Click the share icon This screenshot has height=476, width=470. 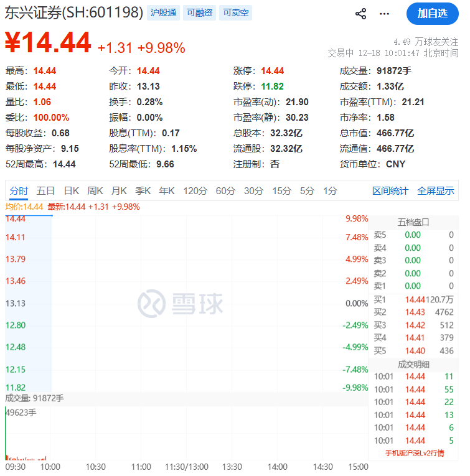tap(360, 13)
